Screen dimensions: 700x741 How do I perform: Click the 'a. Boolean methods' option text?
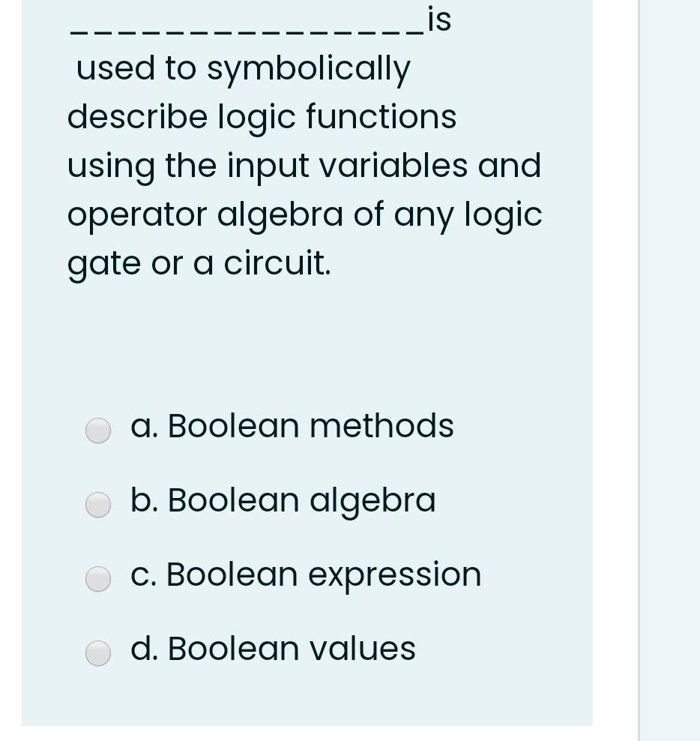pos(292,425)
